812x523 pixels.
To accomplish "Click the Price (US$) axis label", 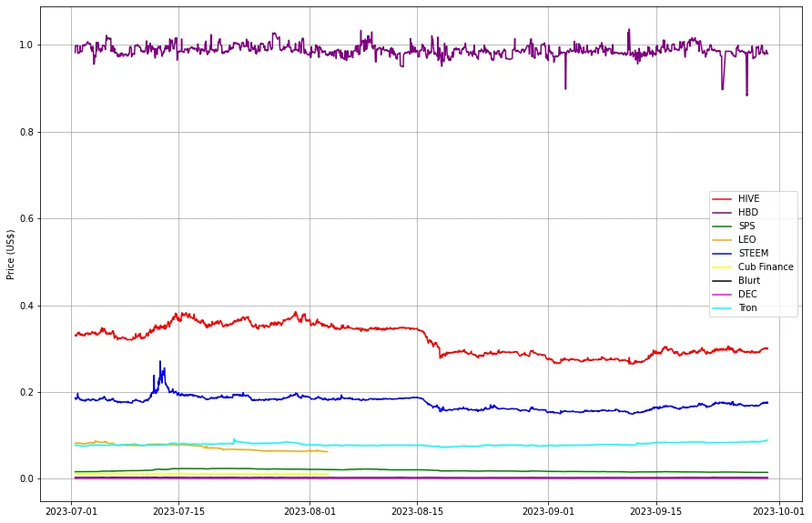I will coord(10,255).
